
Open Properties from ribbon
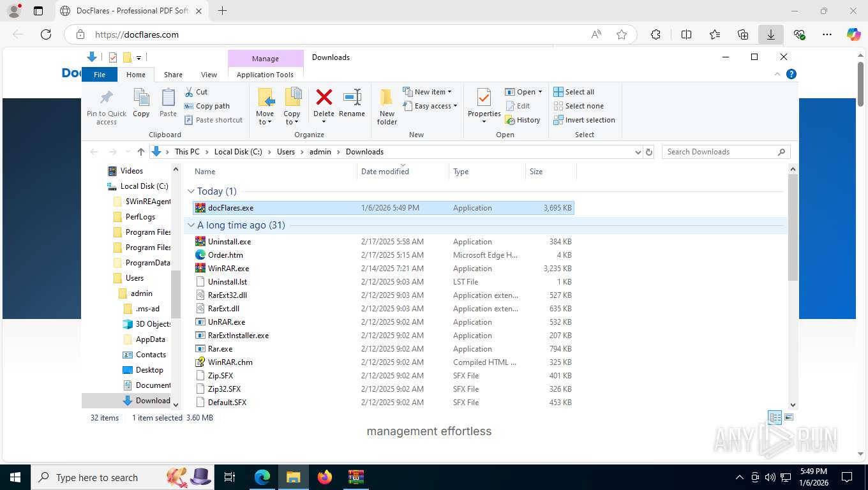point(484,106)
